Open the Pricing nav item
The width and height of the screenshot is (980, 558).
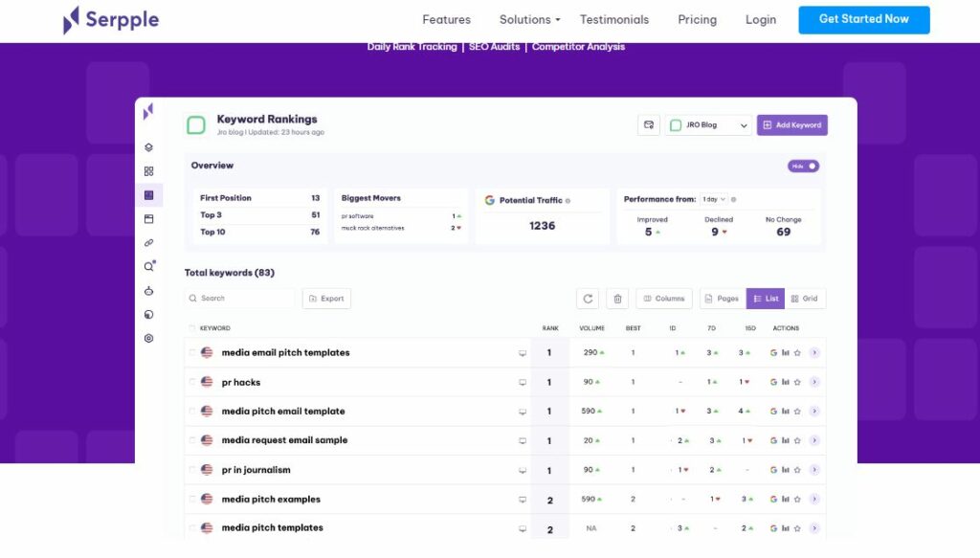point(698,20)
